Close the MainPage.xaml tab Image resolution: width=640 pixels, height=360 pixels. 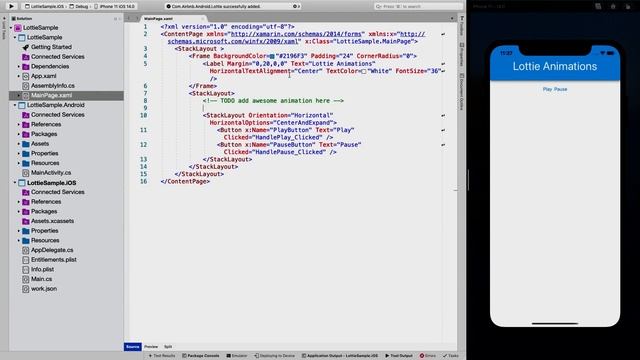tap(202, 19)
